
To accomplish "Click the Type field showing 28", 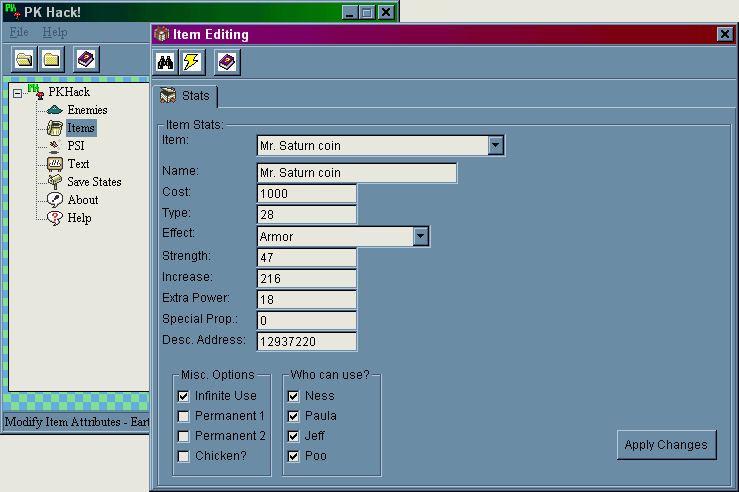I will [307, 215].
